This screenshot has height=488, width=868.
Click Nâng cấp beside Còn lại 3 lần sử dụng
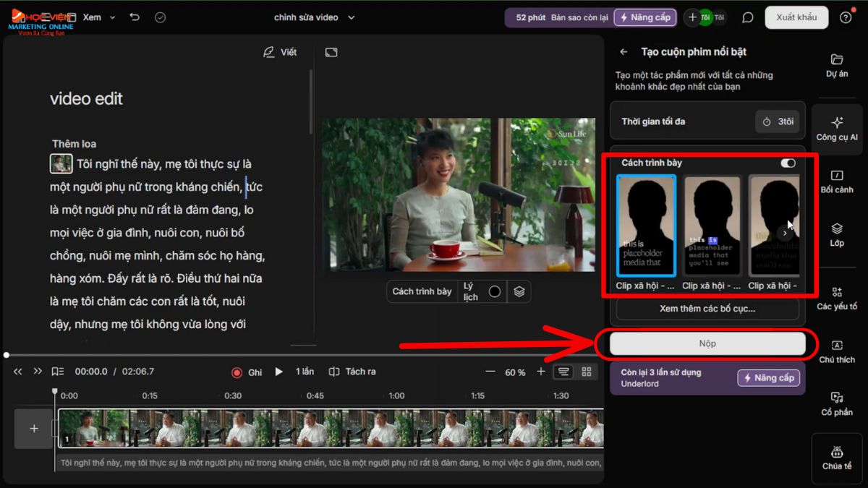768,378
